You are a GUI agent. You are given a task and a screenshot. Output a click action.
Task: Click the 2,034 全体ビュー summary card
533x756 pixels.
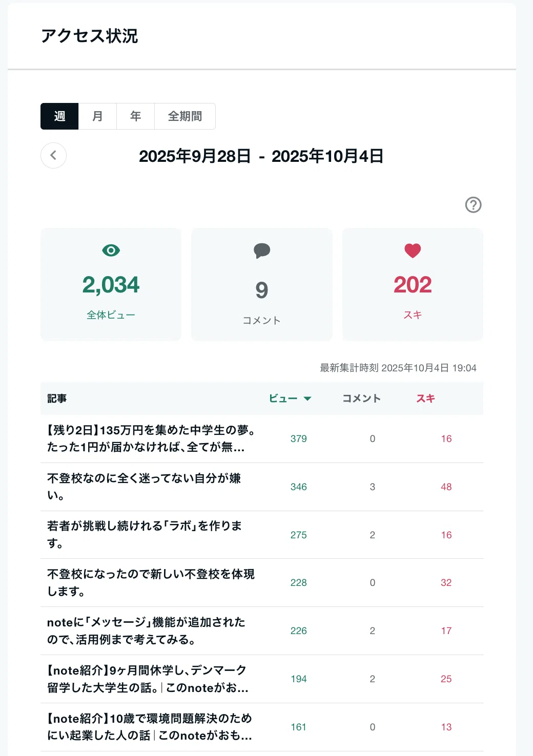point(111,284)
